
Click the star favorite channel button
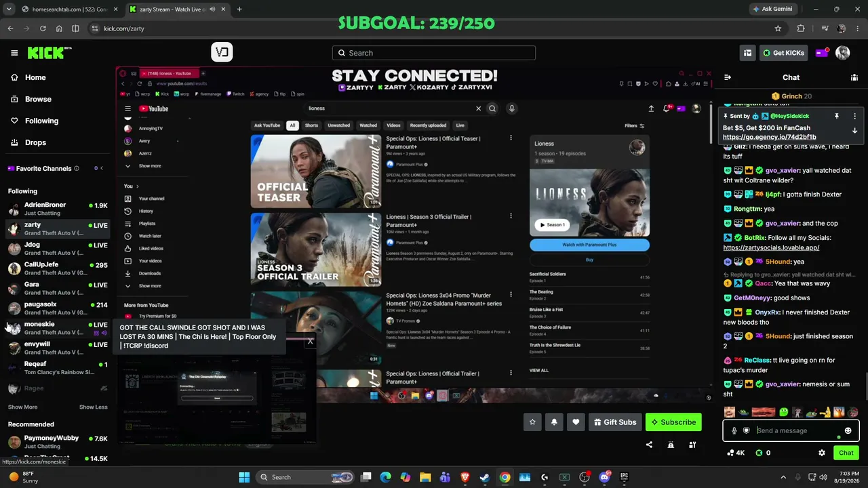[x=532, y=422]
